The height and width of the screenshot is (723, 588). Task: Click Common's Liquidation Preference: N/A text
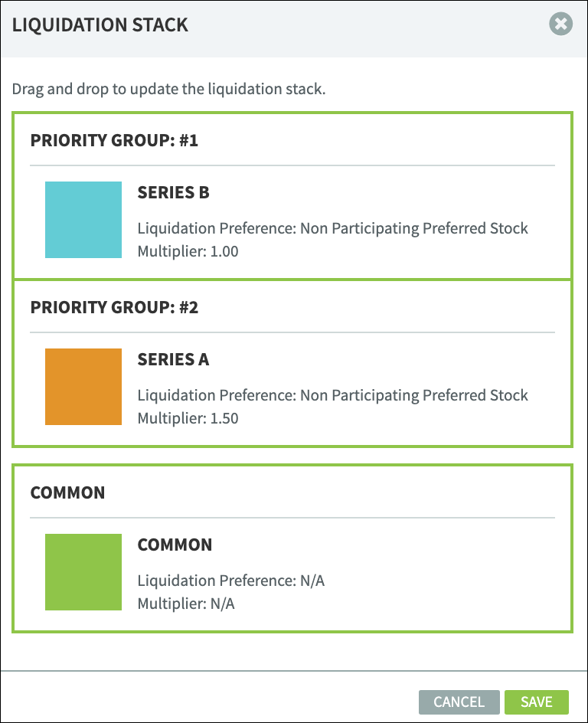(231, 581)
